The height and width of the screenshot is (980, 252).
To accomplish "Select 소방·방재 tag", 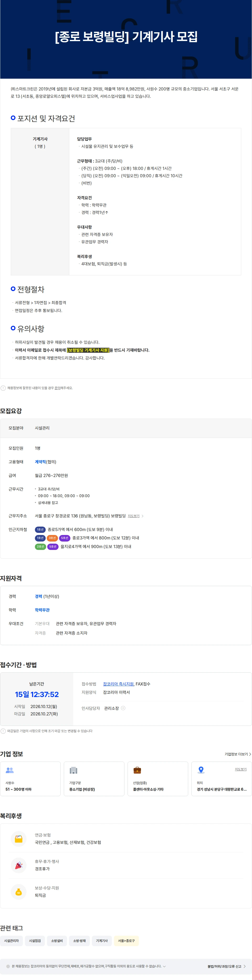I will 79,940.
